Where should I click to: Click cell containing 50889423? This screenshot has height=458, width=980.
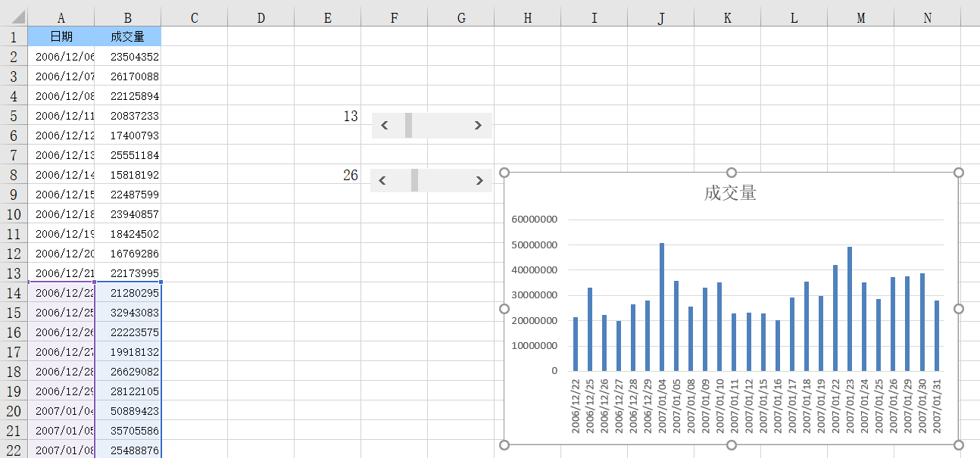tap(128, 410)
